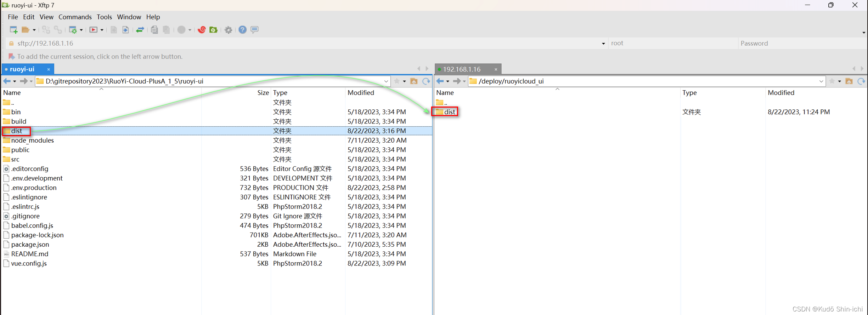Expand the local path dropdown list

click(x=386, y=81)
